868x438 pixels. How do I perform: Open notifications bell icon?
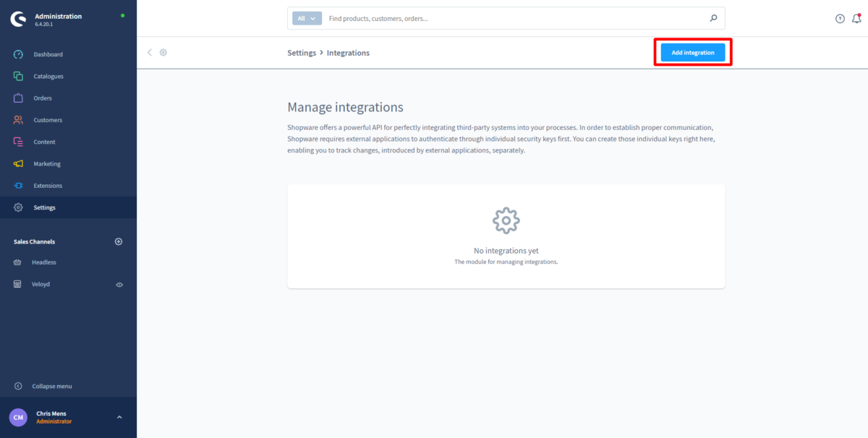856,19
